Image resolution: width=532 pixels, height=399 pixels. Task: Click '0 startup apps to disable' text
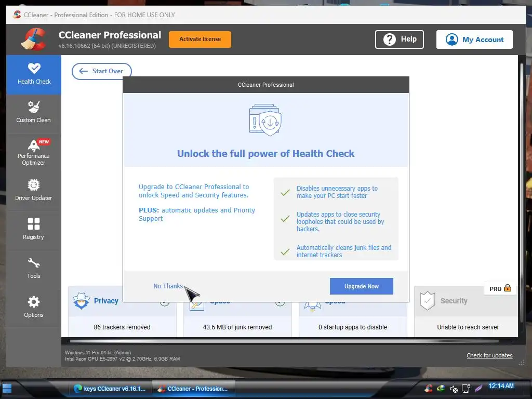point(353,327)
